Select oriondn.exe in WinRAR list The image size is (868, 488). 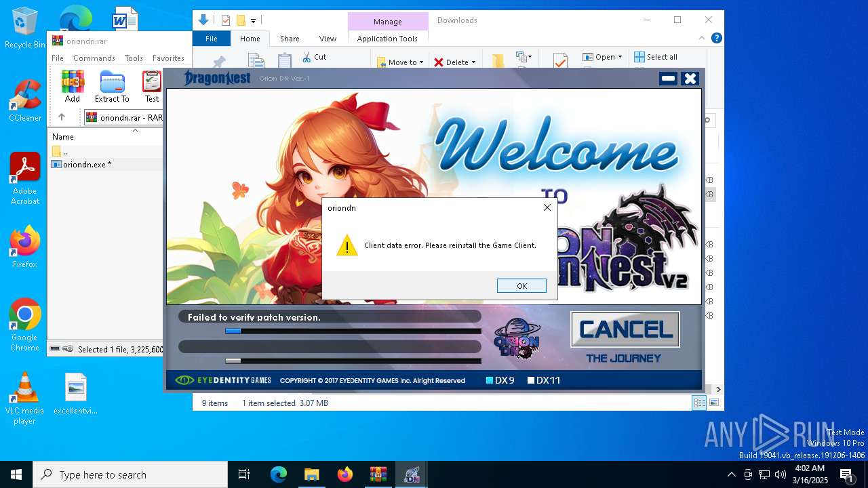click(x=106, y=164)
